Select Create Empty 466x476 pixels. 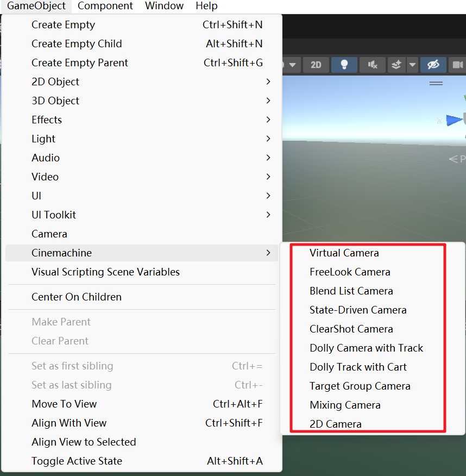(x=142, y=24)
